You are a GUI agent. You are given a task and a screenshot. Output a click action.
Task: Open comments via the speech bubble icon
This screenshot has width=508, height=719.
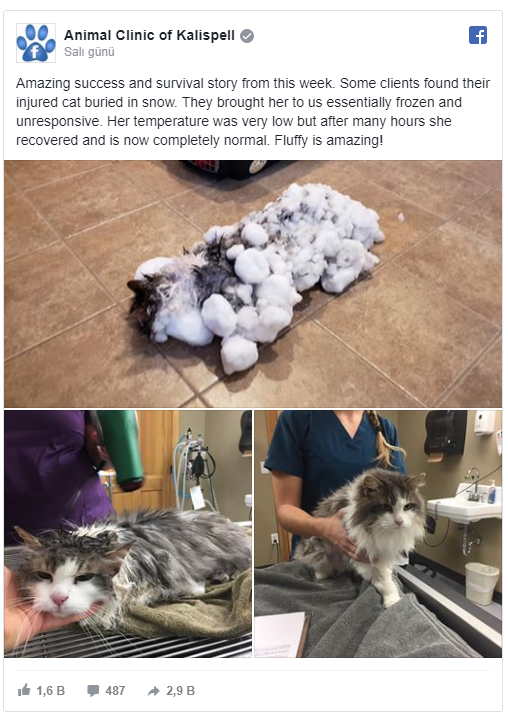pyautogui.click(x=93, y=690)
